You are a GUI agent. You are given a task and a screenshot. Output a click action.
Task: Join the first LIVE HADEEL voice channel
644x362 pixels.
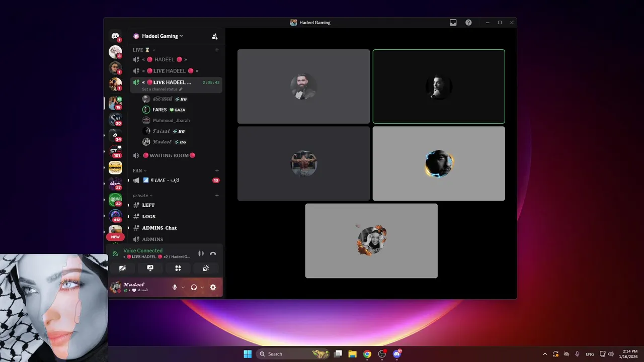click(176, 71)
